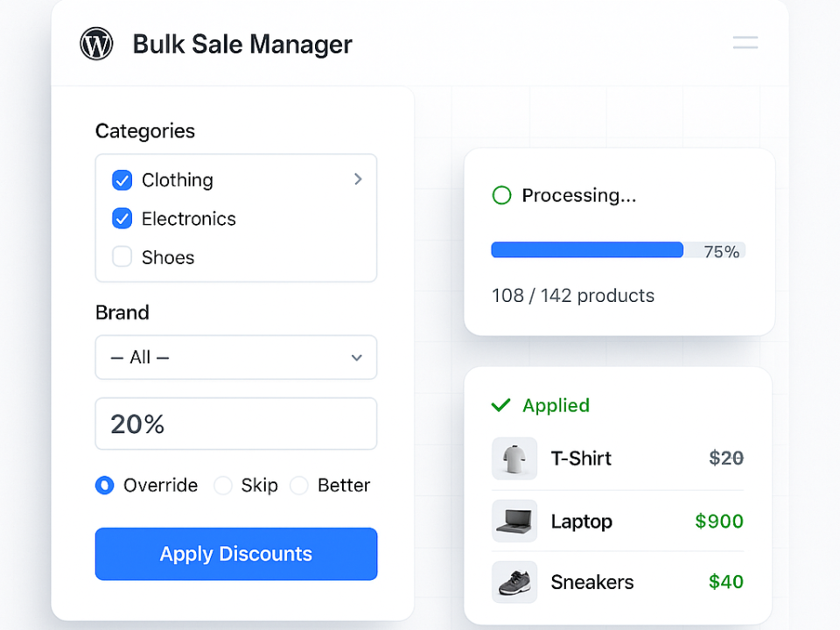
Task: Click the Laptop product thumbnail
Action: 514,520
